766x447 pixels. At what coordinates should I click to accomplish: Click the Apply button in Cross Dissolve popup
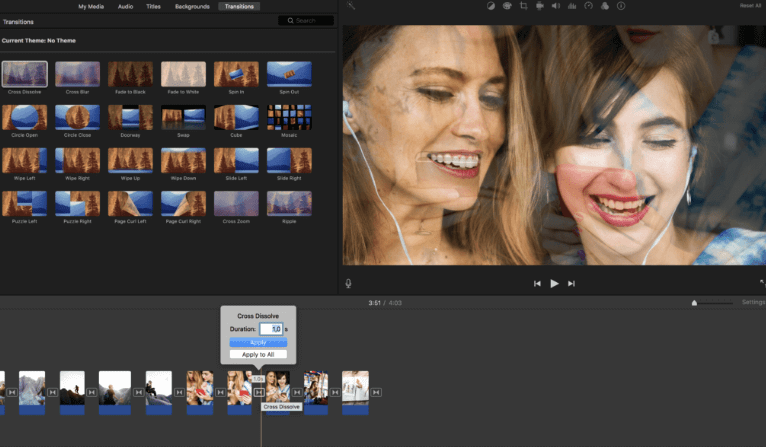[x=258, y=342]
